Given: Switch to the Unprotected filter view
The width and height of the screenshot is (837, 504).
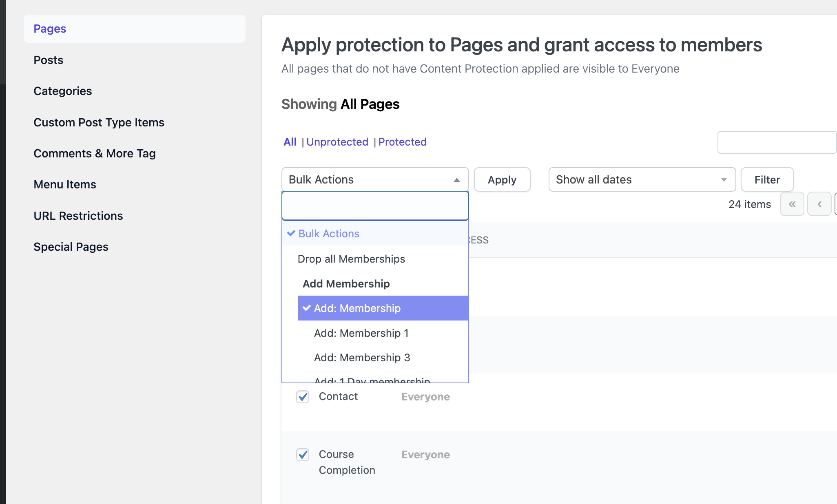Looking at the screenshot, I should (337, 141).
